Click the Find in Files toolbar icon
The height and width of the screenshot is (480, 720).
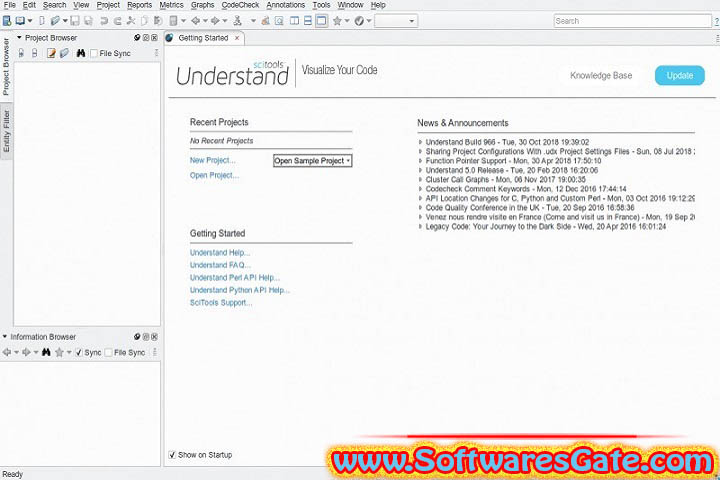(x=279, y=21)
